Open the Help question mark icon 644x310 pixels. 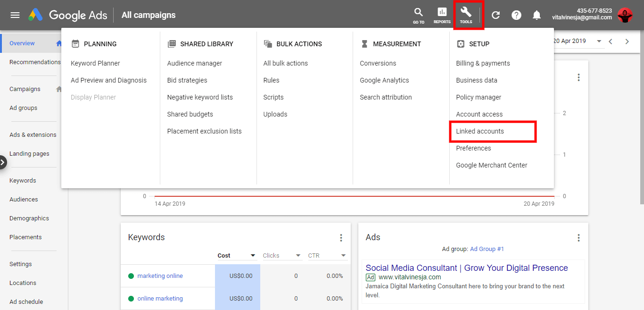point(516,15)
